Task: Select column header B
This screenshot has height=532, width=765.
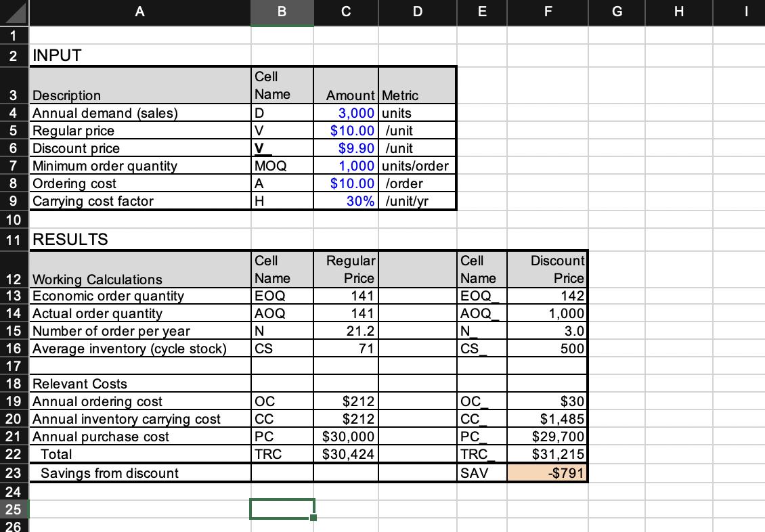Action: [282, 12]
